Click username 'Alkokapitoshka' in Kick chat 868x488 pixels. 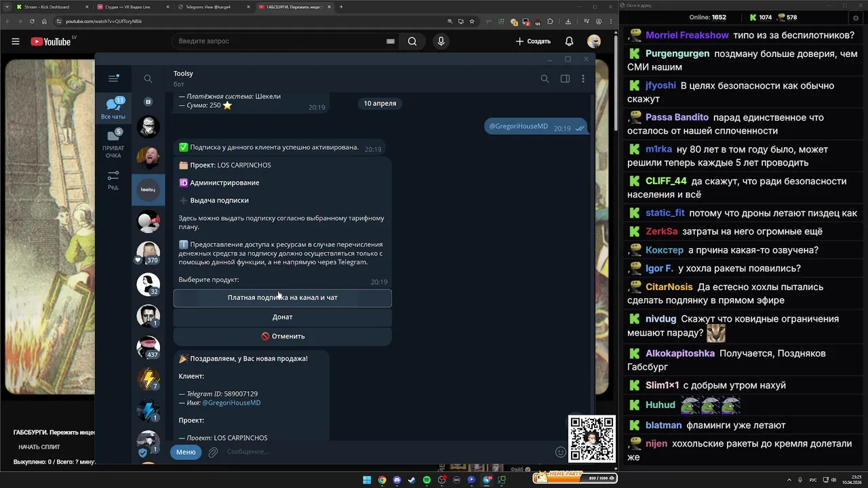tap(680, 354)
